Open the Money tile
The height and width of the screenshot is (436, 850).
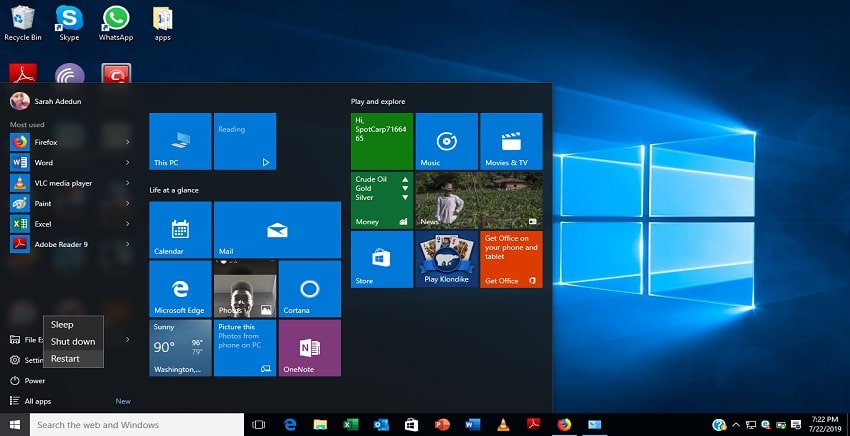click(382, 200)
